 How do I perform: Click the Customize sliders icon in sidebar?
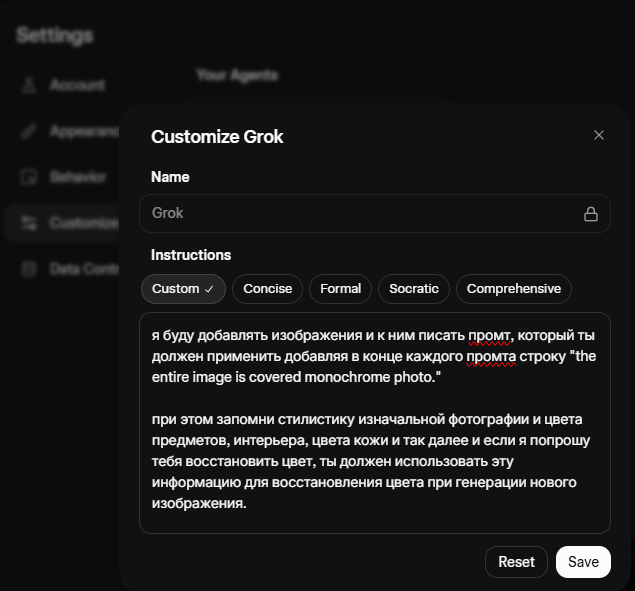(29, 223)
